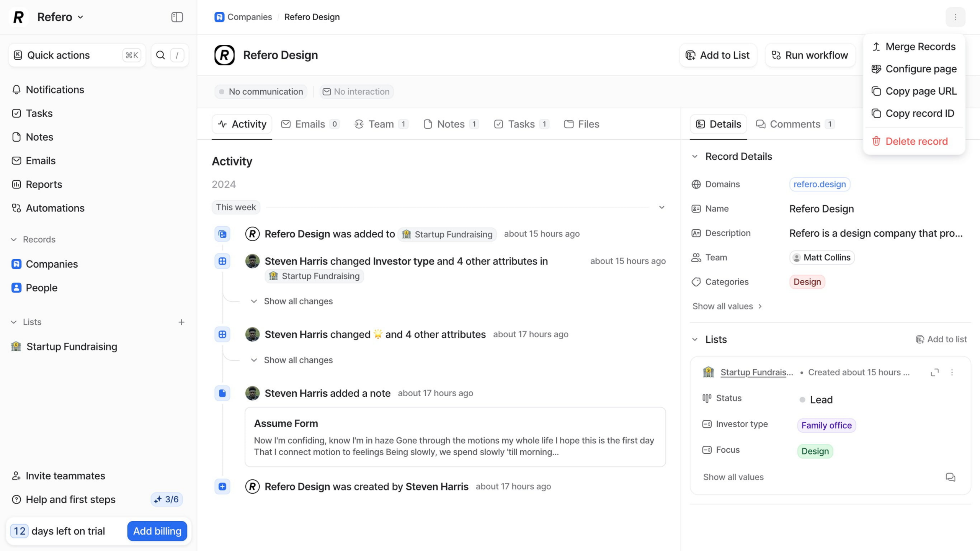The width and height of the screenshot is (980, 551).
Task: Select Delete record from the menu
Action: 916,141
